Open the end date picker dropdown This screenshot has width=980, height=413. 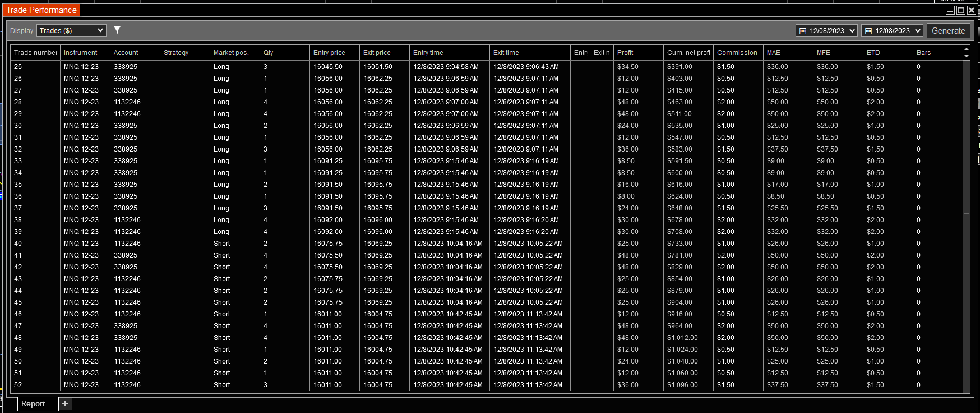892,31
